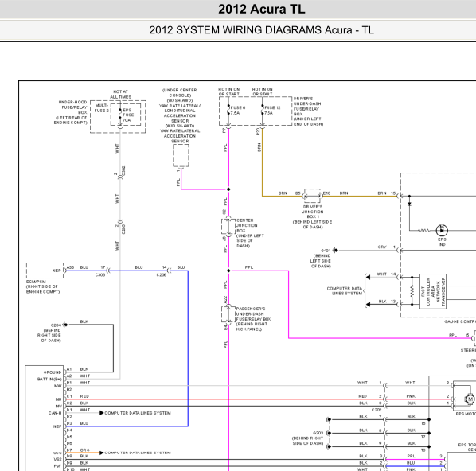Click the 'GRY' wire label near G401
This screenshot has width=476, height=471.
pyautogui.click(x=382, y=247)
